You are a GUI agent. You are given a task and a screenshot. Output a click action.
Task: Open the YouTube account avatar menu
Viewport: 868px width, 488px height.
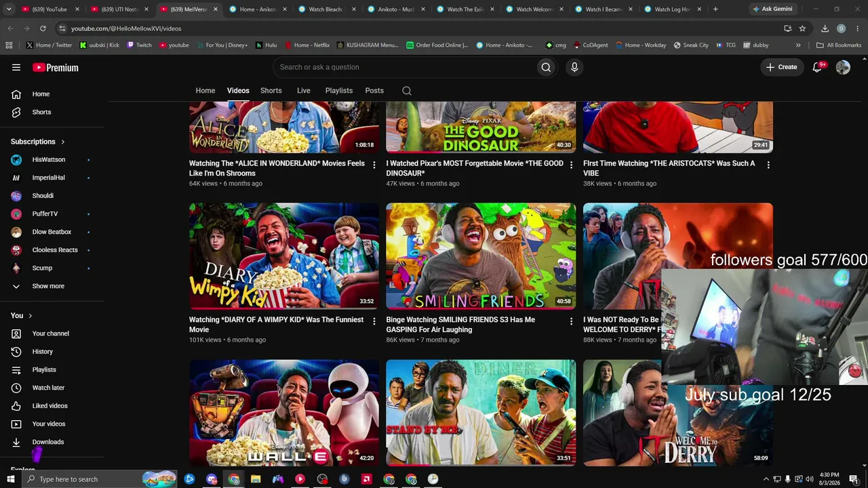(x=843, y=67)
